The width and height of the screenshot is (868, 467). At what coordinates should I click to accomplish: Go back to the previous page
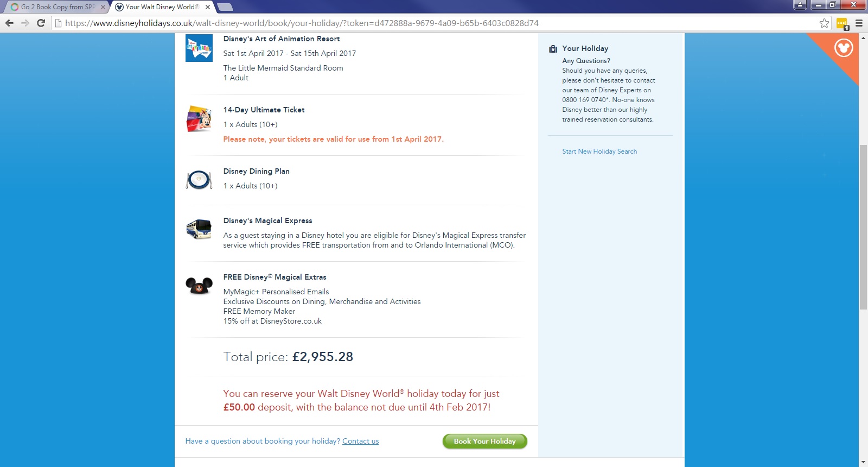click(x=9, y=23)
